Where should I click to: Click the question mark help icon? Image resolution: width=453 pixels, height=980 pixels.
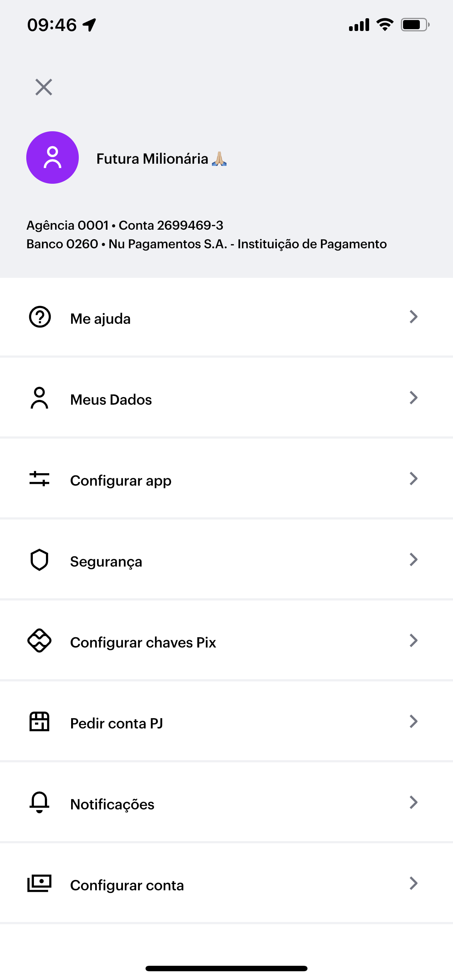pyautogui.click(x=40, y=317)
